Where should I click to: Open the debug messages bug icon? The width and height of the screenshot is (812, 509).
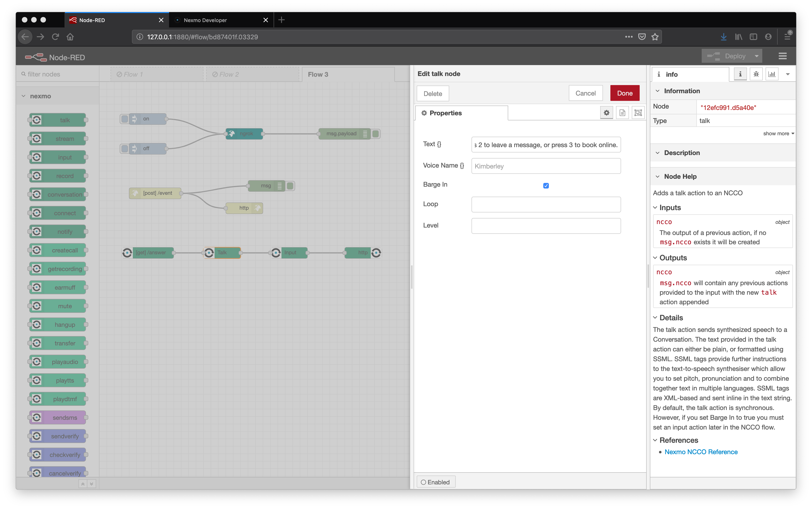[756, 74]
